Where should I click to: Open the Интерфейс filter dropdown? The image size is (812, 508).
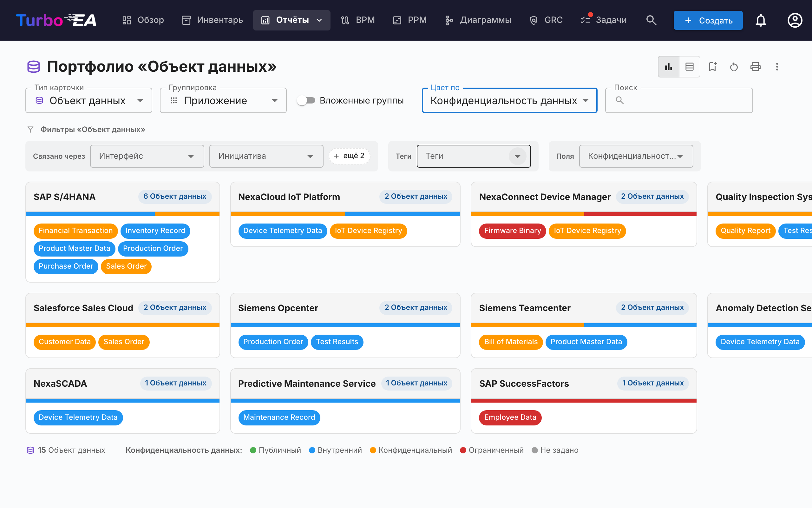[147, 156]
